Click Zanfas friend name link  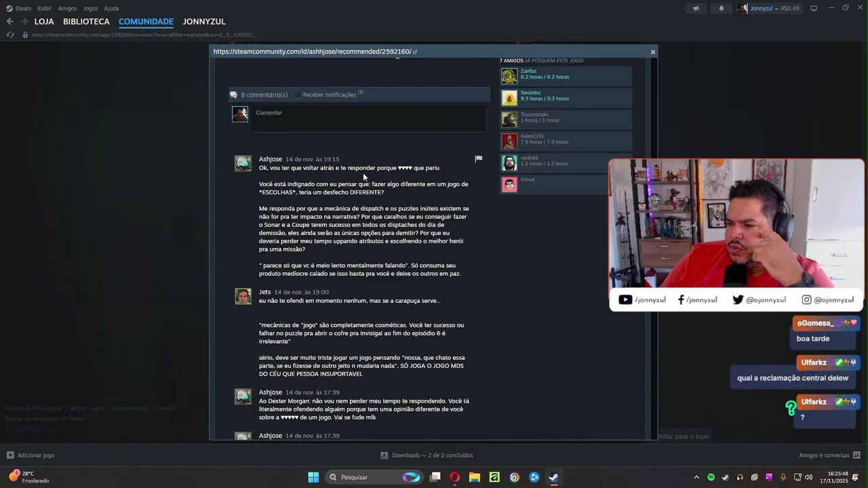tap(528, 71)
